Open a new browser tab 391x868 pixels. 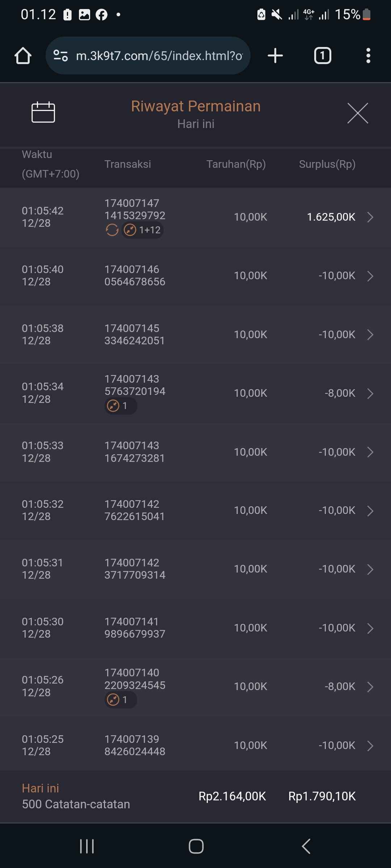click(275, 56)
